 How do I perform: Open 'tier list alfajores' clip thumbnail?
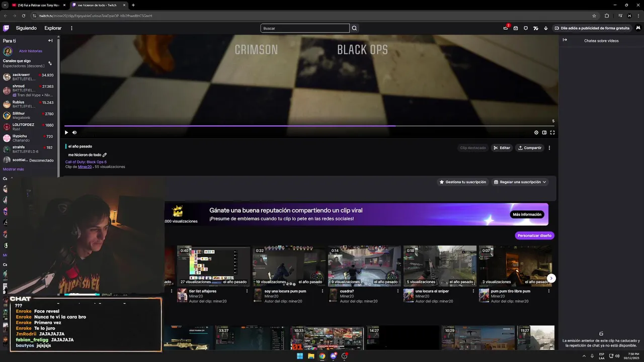click(x=213, y=266)
